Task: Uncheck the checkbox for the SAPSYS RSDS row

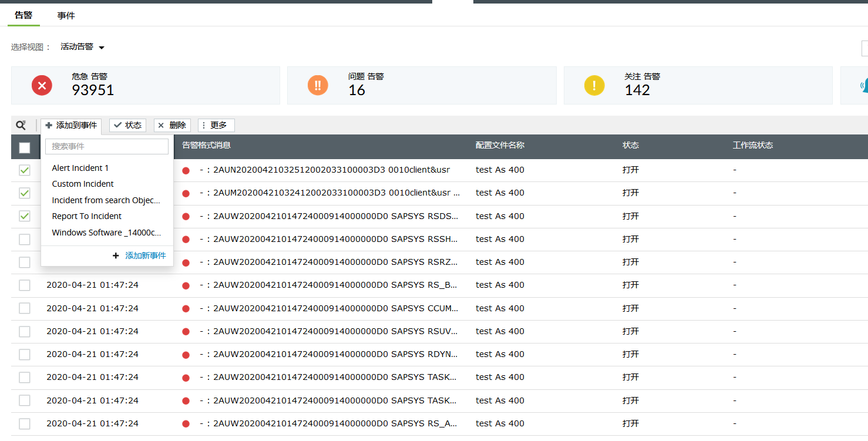Action: tap(25, 216)
